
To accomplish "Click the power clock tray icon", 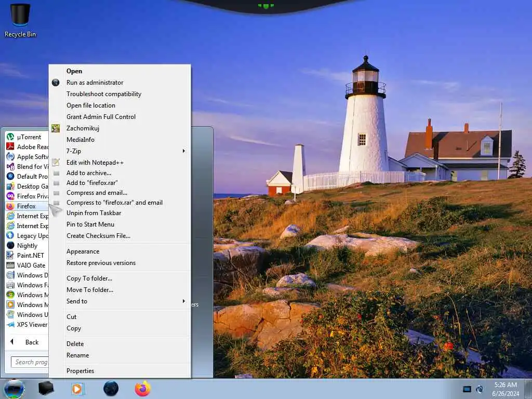I will (480, 389).
